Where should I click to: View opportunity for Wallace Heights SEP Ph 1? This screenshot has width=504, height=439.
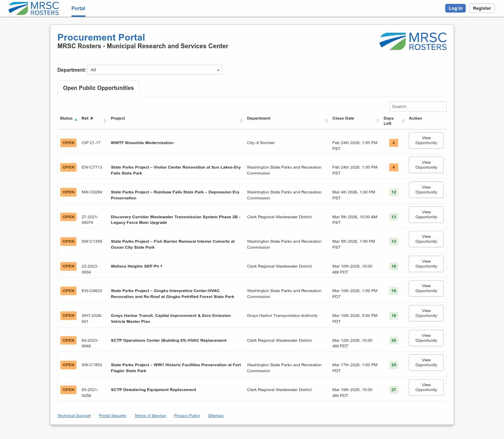tap(426, 264)
